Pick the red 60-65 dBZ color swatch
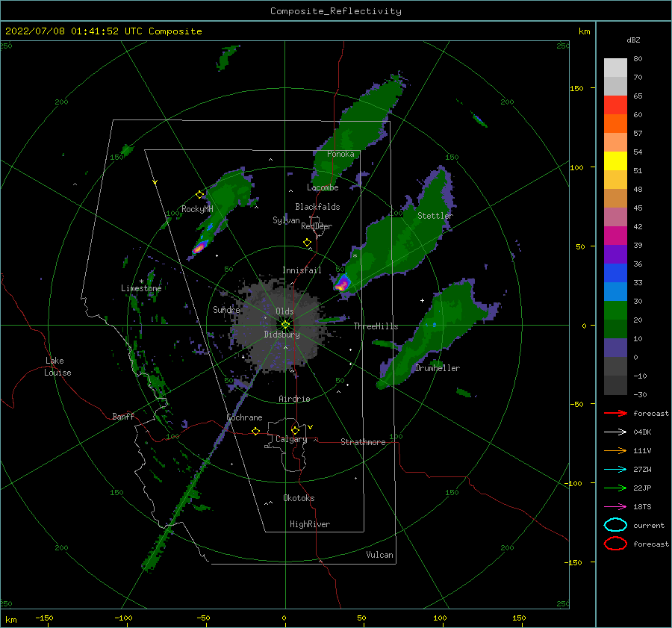 tap(615, 105)
